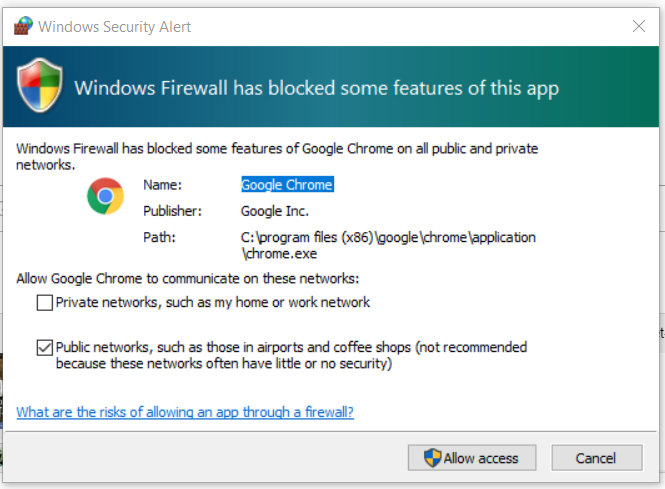This screenshot has width=665, height=489.
Task: Click the Cancel button
Action: tap(596, 458)
